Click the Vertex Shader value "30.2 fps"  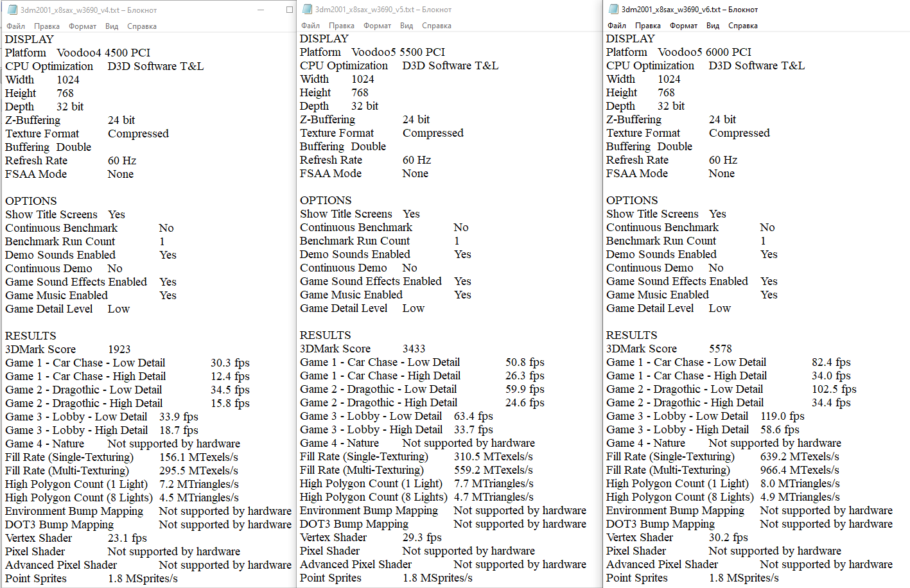728,537
